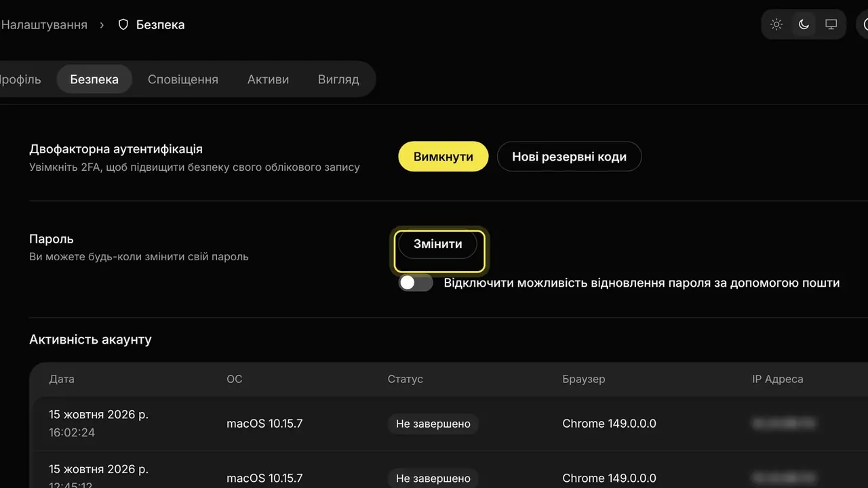Open the Профіль tab

pyautogui.click(x=20, y=79)
